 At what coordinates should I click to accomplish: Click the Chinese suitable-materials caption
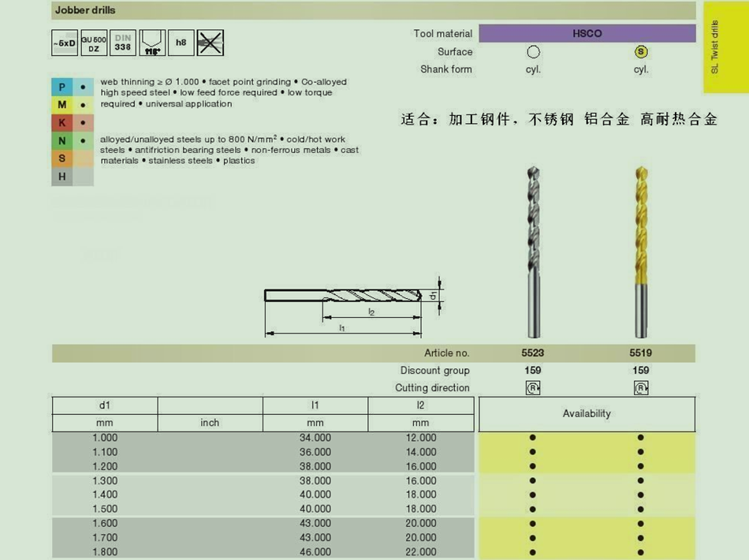pyautogui.click(x=559, y=119)
